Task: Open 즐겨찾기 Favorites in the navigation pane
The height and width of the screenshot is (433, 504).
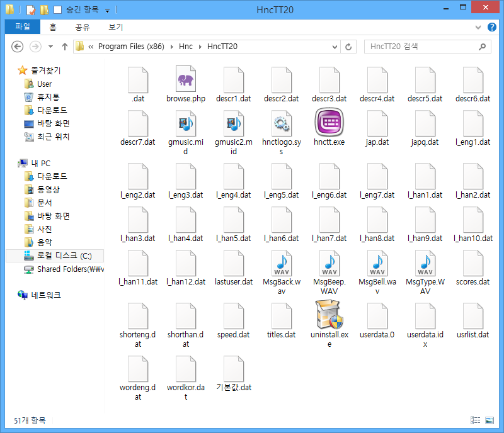Action: click(45, 70)
